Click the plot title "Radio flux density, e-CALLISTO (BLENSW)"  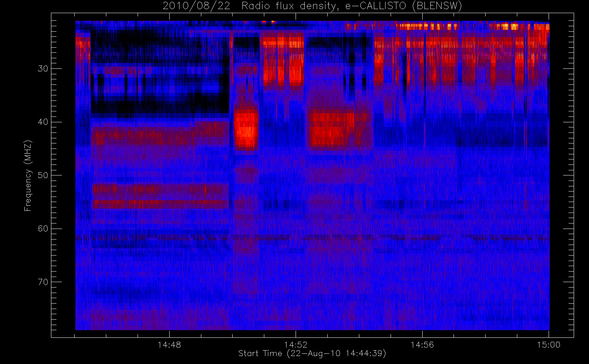point(352,6)
